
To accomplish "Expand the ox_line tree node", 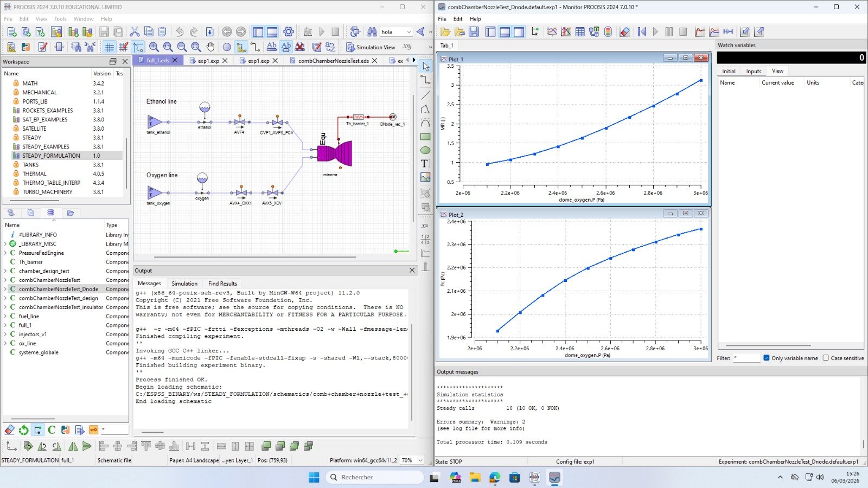I will [5, 343].
